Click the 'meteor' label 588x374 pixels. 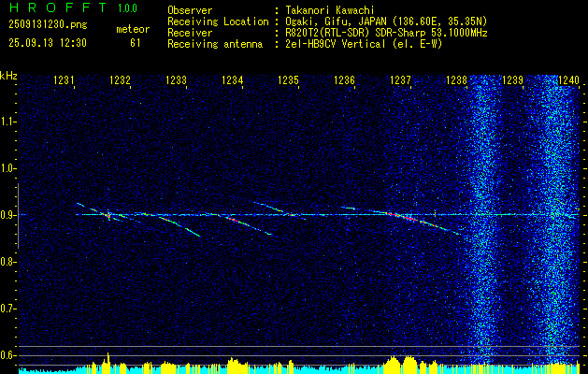pos(133,29)
